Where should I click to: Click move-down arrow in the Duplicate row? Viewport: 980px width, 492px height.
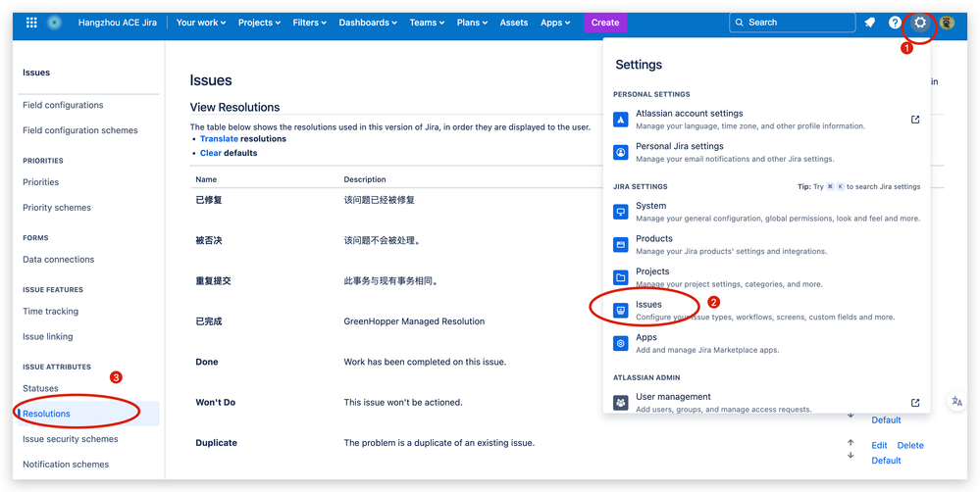coord(851,455)
